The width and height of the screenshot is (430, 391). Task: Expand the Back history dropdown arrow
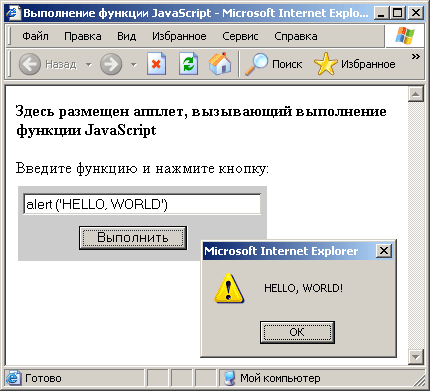[x=88, y=64]
